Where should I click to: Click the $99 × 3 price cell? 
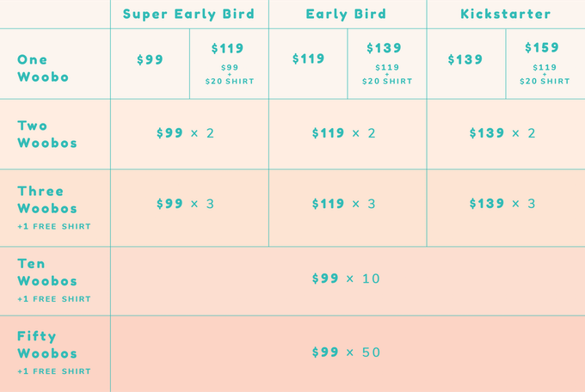point(185,204)
